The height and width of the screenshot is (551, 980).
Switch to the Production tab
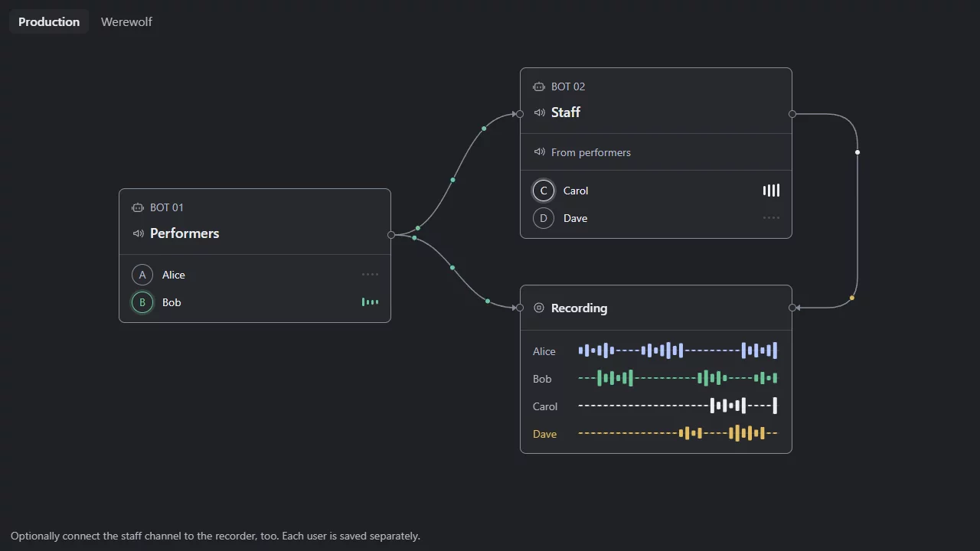pyautogui.click(x=49, y=21)
